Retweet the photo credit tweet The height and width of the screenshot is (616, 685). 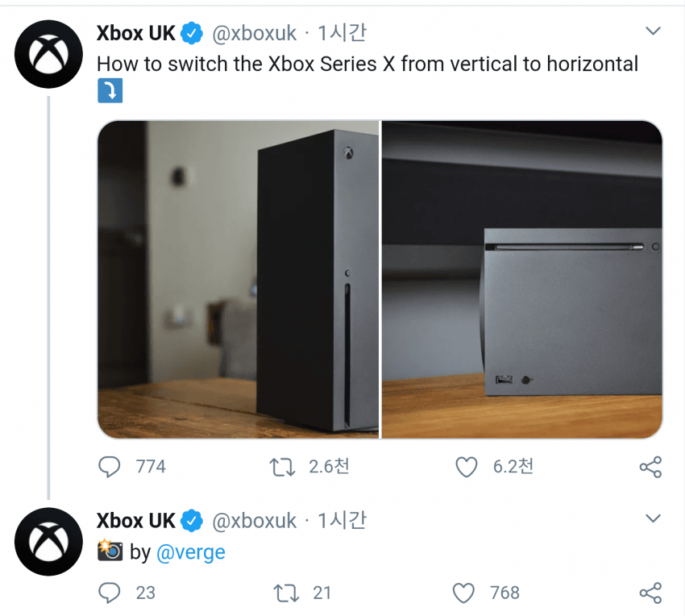(x=286, y=593)
